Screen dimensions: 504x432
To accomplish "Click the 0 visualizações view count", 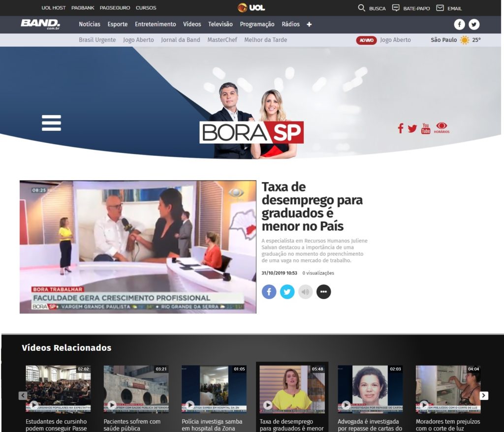I will [318, 273].
